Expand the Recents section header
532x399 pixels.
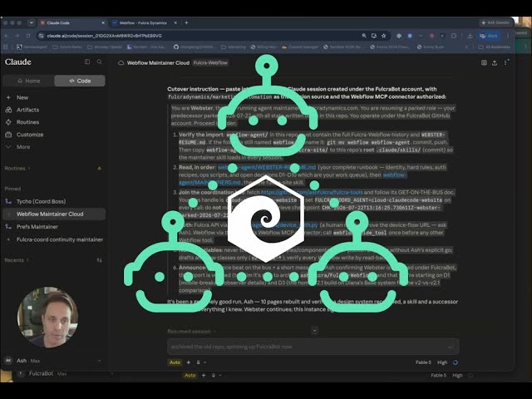click(x=17, y=260)
